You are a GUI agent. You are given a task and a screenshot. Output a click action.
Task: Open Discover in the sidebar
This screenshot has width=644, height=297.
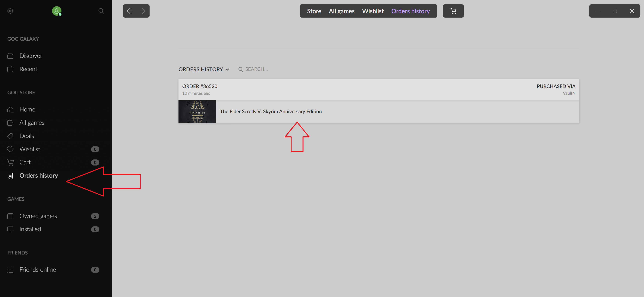[x=31, y=56]
